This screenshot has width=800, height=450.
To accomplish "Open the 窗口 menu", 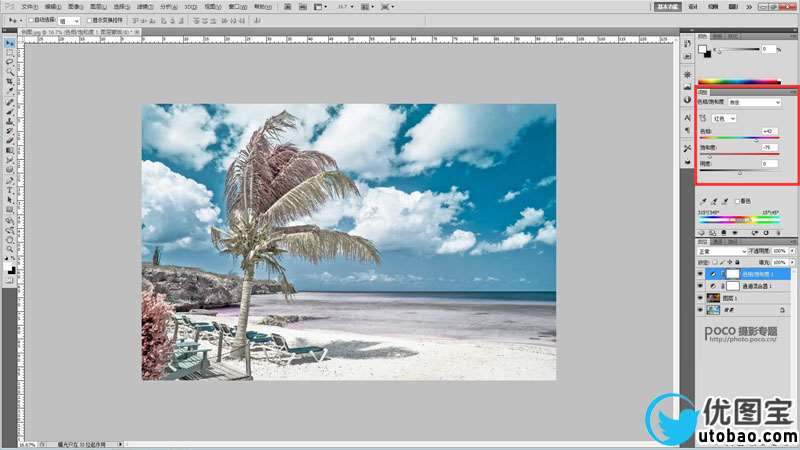I will pyautogui.click(x=237, y=7).
